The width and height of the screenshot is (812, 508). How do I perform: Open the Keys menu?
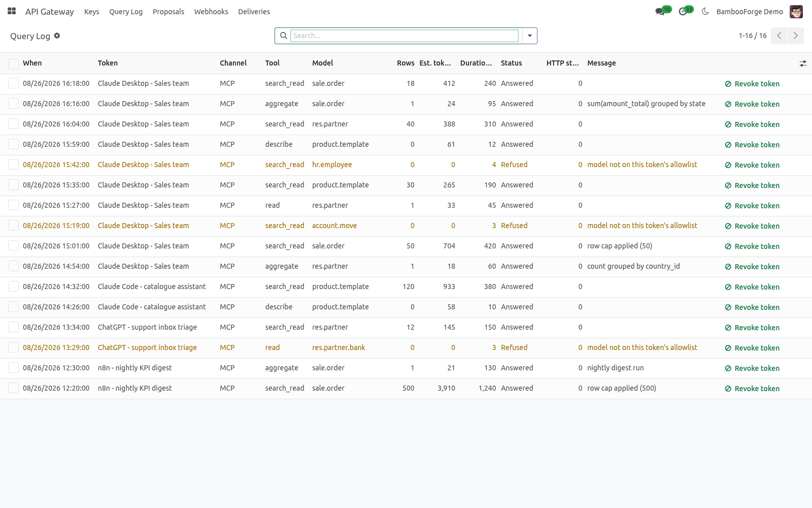click(x=91, y=12)
